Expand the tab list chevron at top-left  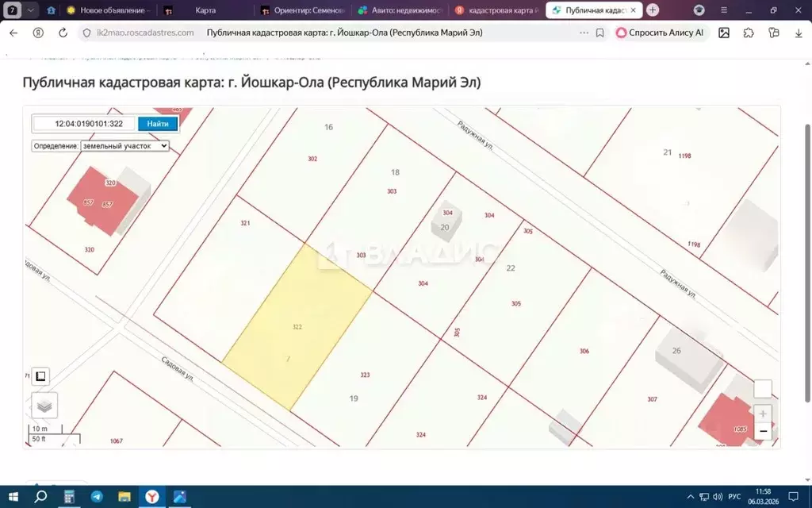30,10
